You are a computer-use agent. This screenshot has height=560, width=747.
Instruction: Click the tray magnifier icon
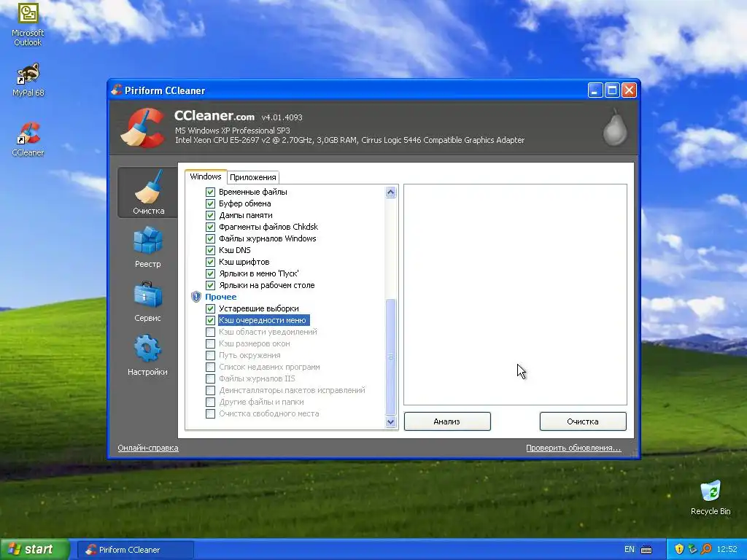[x=706, y=549]
